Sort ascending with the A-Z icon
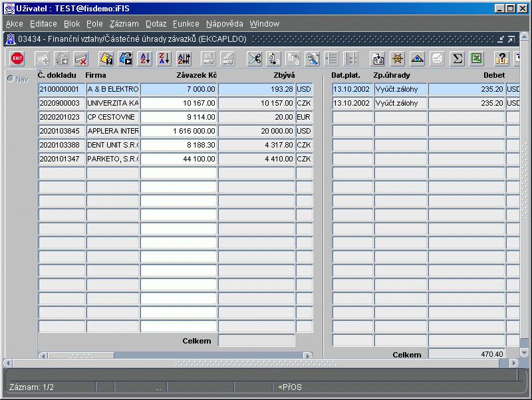 145,59
